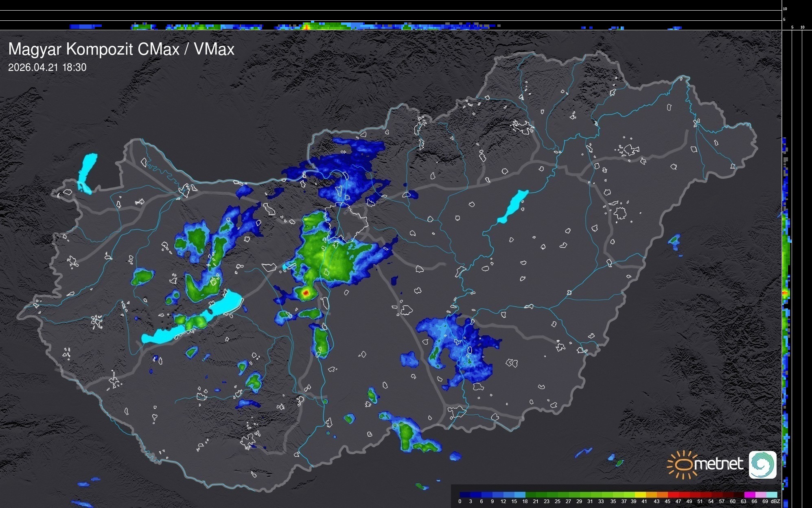This screenshot has height=508, width=812.
Task: Click the red peak in the top VMax strip
Action: click(306, 27)
